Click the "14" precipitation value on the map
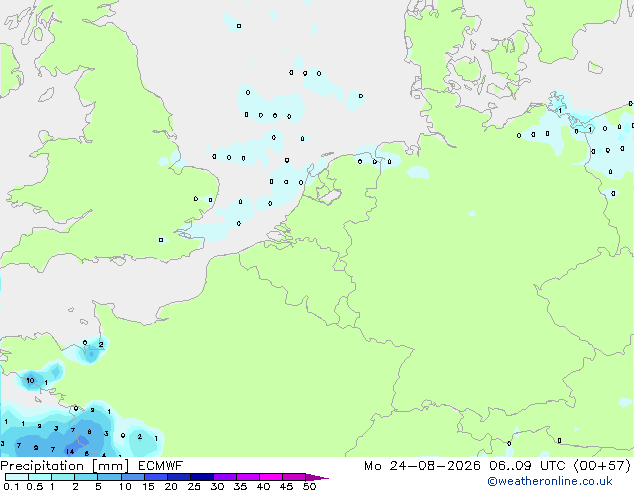The image size is (634, 490). [x=70, y=451]
